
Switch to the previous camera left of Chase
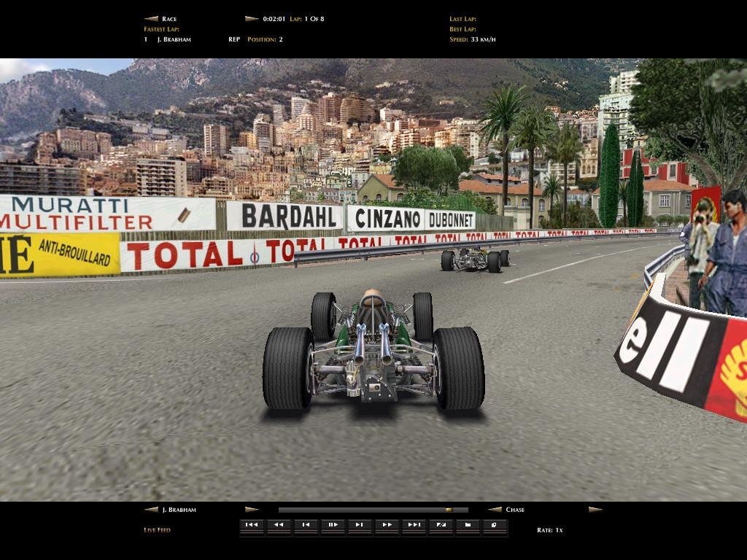pos(495,510)
